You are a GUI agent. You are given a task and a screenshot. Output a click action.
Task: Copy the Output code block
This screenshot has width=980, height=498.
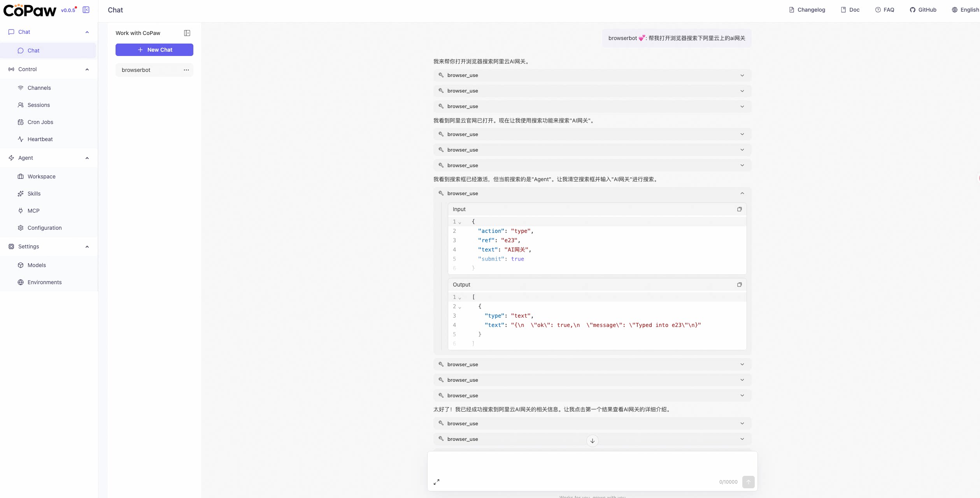739,285
